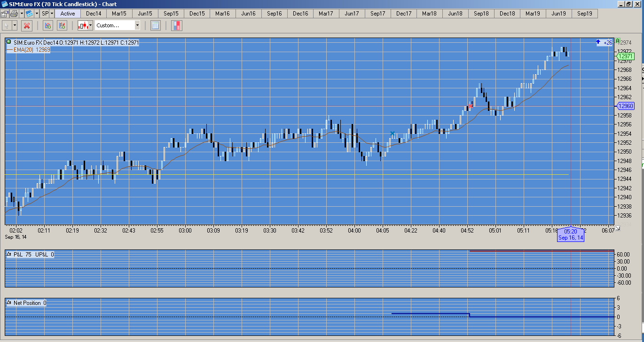644x342 pixels.
Task: Go to the Mar18 contract tab
Action: pos(430,13)
